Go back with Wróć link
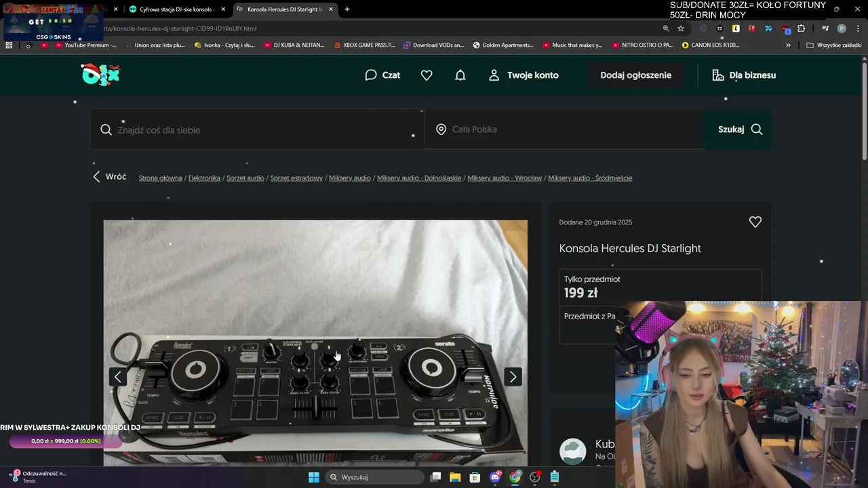Screen dimensions: 868x488 click(x=109, y=177)
